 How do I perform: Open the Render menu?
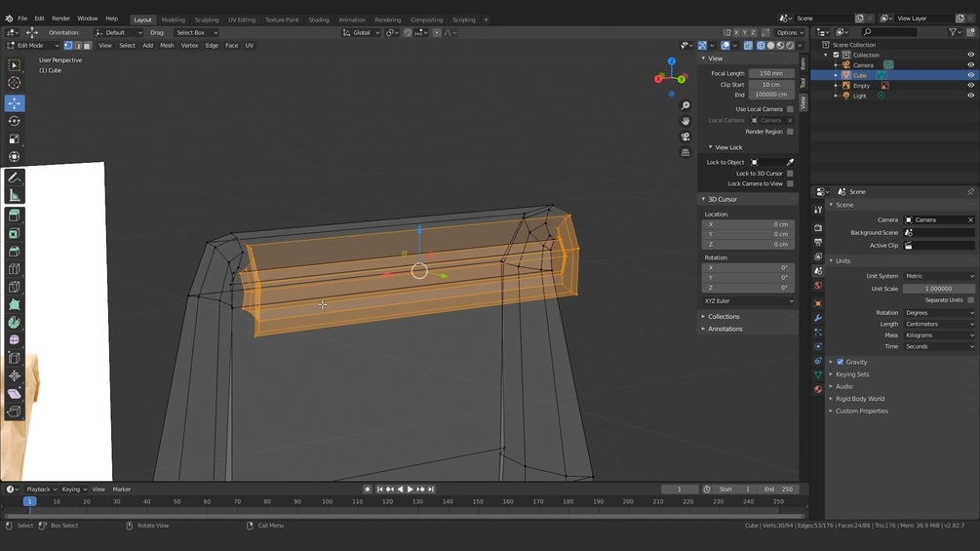pyautogui.click(x=60, y=19)
